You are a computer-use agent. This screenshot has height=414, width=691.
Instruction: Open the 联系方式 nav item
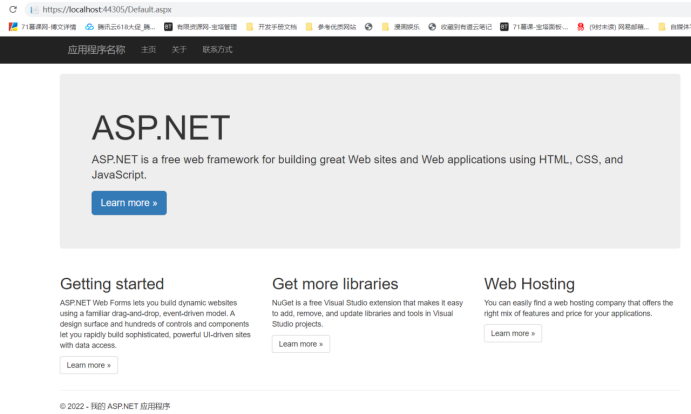coord(217,50)
